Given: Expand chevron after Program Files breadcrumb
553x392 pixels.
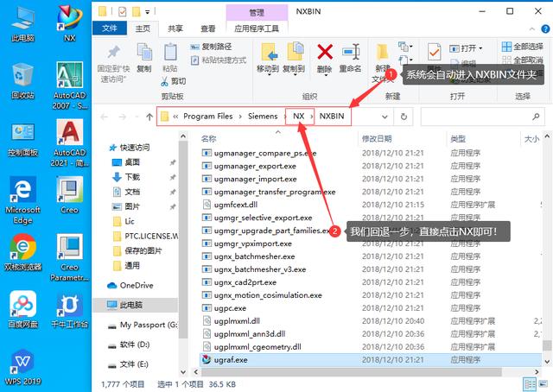Looking at the screenshot, I should pyautogui.click(x=240, y=117).
